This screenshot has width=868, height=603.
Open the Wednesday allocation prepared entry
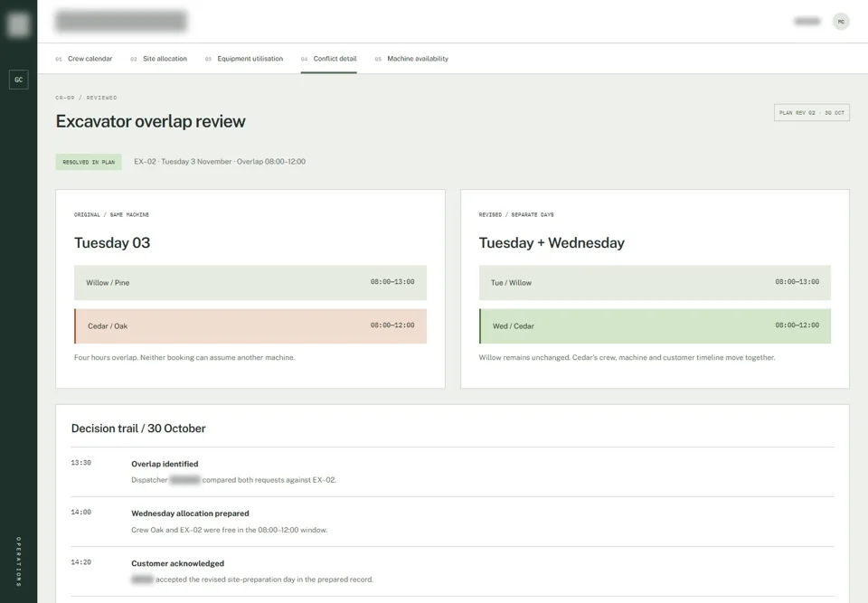[x=190, y=513]
